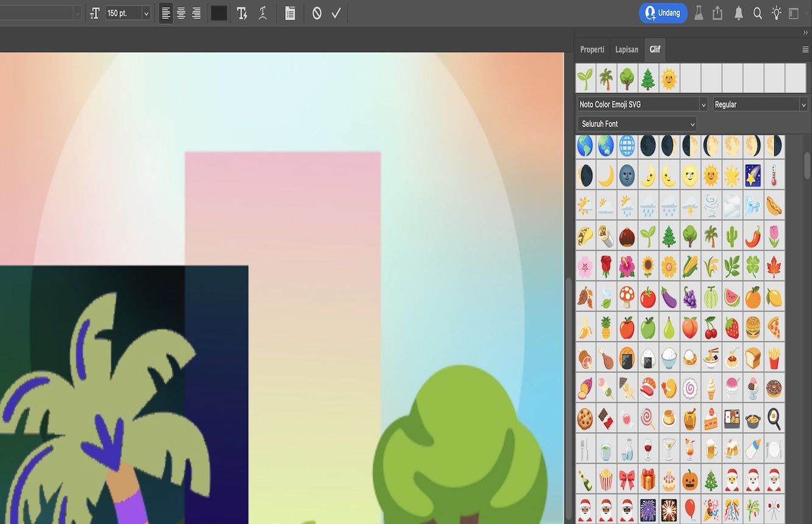
Task: Open the share options
Action: [718, 13]
